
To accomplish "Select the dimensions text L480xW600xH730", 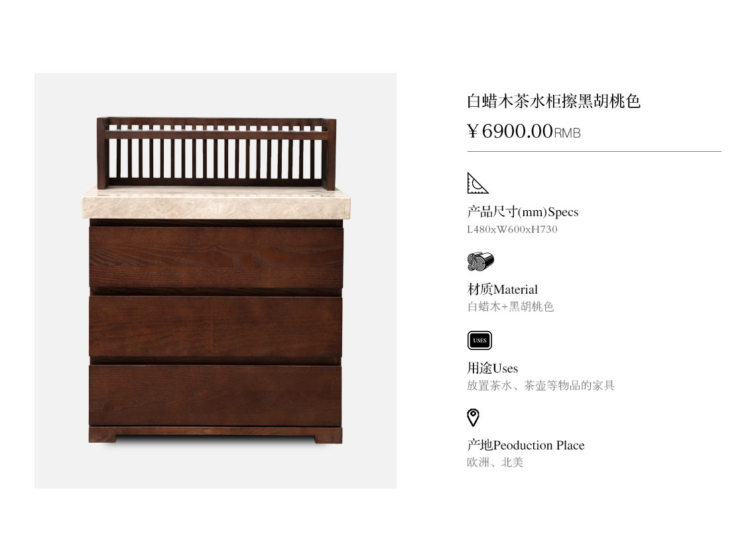I will pos(512,229).
